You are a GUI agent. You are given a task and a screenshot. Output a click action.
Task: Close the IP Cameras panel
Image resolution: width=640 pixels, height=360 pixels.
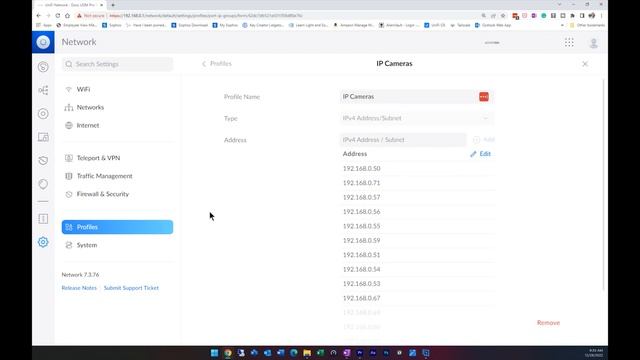click(x=585, y=64)
